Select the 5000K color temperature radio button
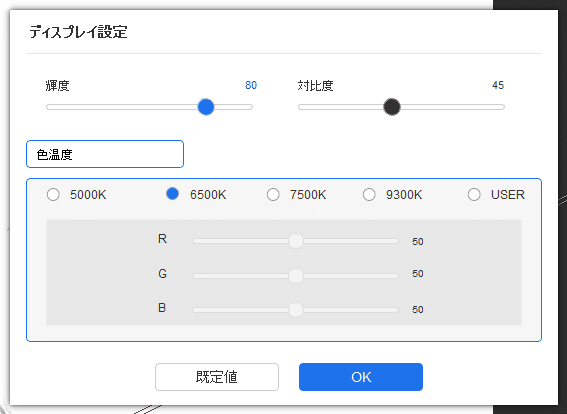 [x=53, y=195]
